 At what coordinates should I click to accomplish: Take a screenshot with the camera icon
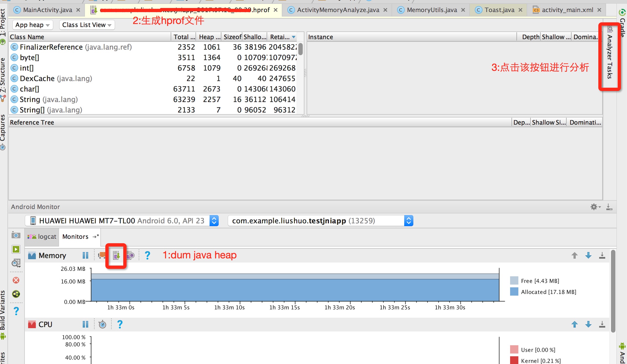(x=16, y=235)
